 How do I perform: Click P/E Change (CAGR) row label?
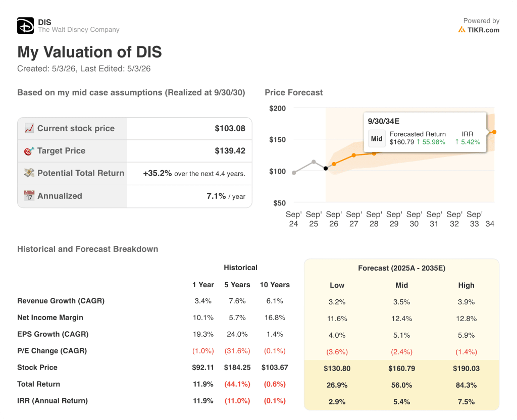coord(52,351)
